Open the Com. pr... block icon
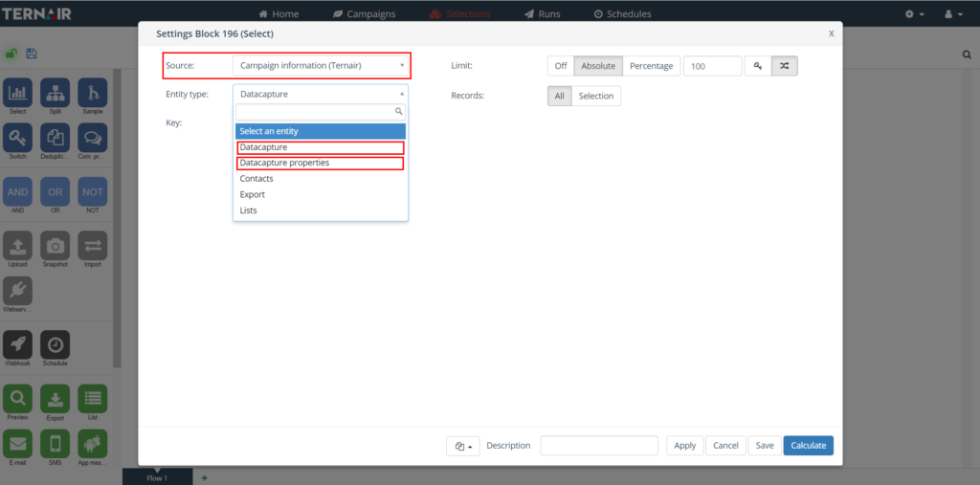 pyautogui.click(x=93, y=138)
